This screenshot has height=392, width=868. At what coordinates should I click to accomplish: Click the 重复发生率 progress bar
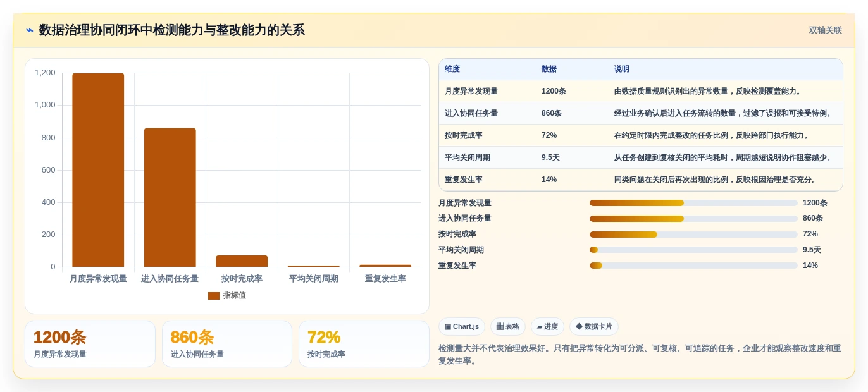pos(693,266)
